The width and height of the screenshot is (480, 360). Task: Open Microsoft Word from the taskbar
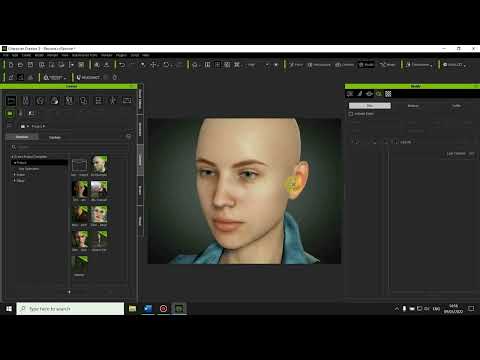coord(148,309)
